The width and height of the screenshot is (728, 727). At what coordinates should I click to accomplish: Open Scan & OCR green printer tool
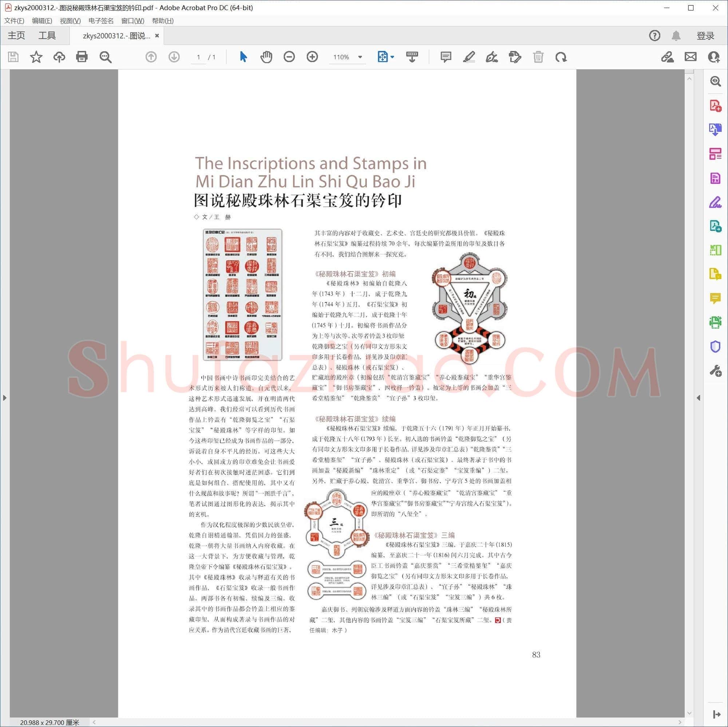point(716,323)
